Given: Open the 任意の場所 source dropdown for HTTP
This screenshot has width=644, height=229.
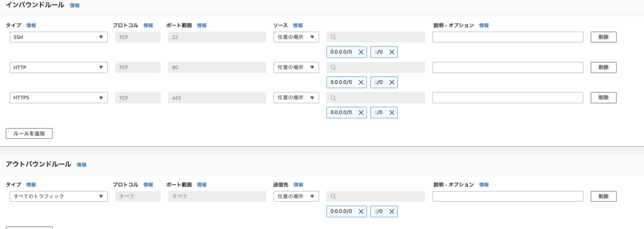Looking at the screenshot, I should pyautogui.click(x=296, y=67).
